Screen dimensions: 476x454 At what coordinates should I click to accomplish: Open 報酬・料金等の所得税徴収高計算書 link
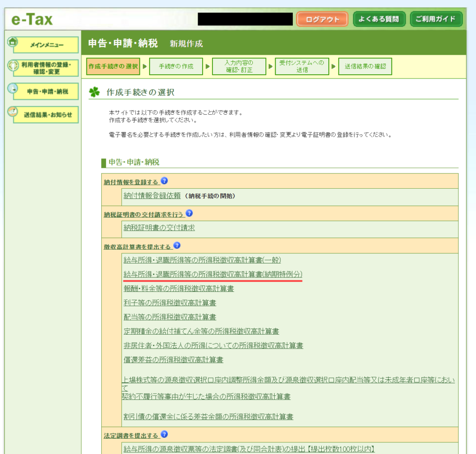179,289
